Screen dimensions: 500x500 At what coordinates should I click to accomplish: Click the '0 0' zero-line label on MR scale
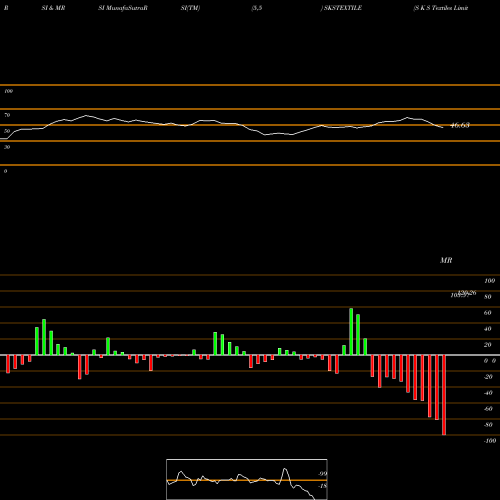[x=490, y=361]
